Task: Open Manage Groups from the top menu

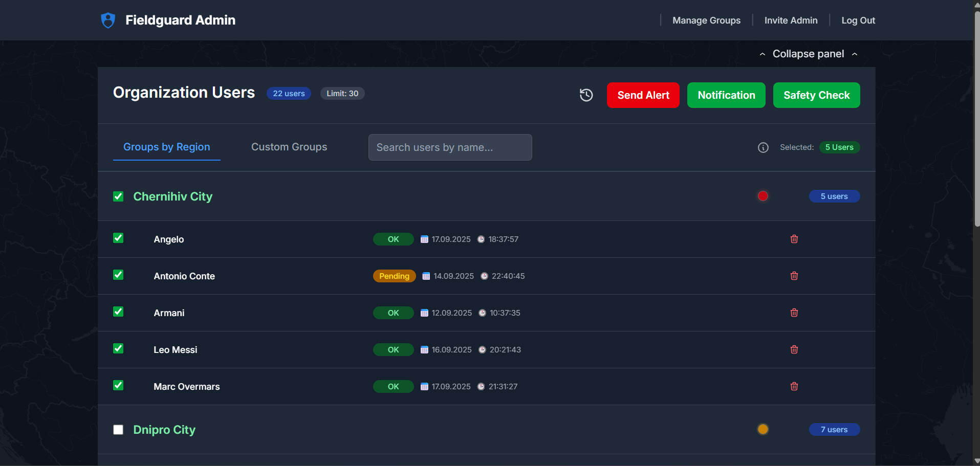Action: click(706, 20)
